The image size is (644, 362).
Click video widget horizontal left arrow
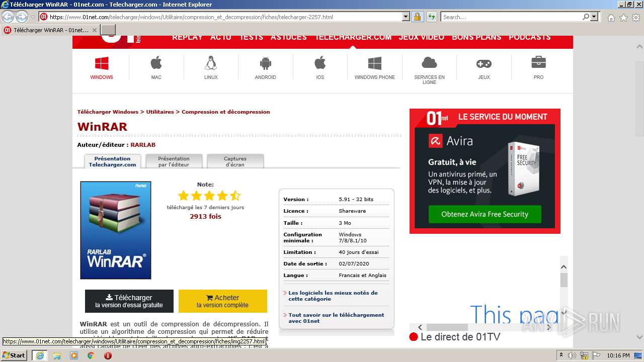(x=421, y=327)
